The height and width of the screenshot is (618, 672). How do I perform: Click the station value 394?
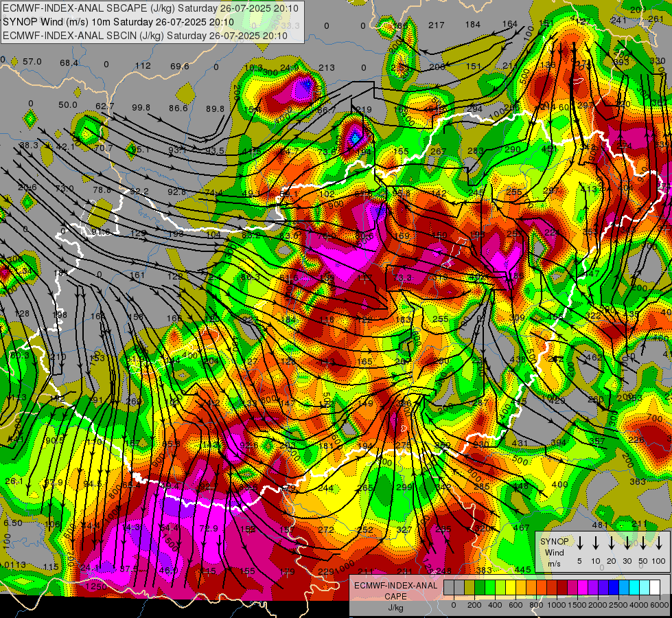pyautogui.click(x=559, y=442)
